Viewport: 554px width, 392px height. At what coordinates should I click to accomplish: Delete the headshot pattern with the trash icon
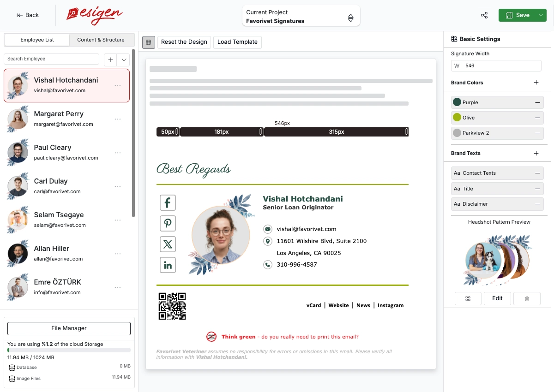tap(527, 298)
